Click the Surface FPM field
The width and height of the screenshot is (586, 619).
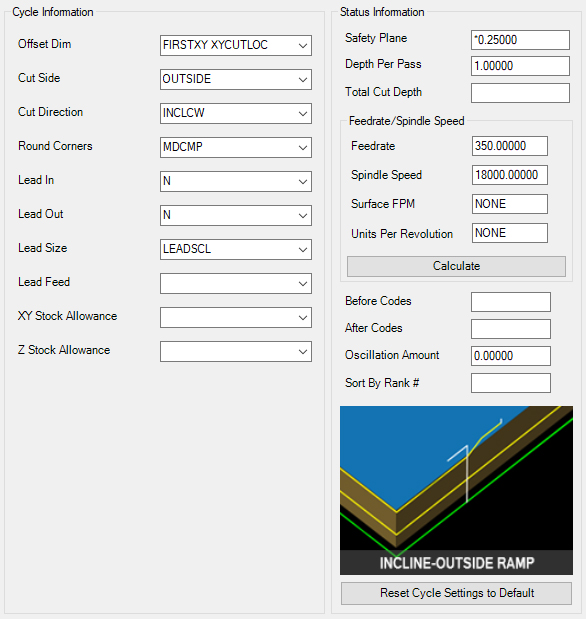pyautogui.click(x=509, y=204)
